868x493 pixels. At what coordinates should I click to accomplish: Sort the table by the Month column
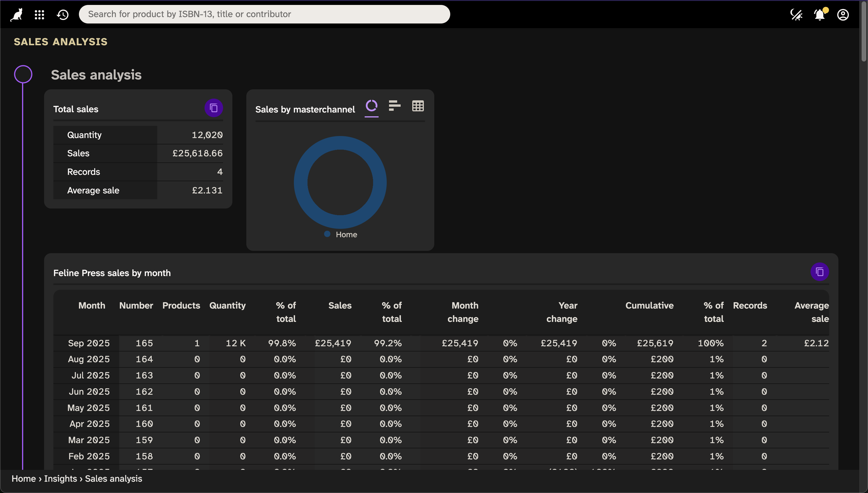[x=91, y=305]
